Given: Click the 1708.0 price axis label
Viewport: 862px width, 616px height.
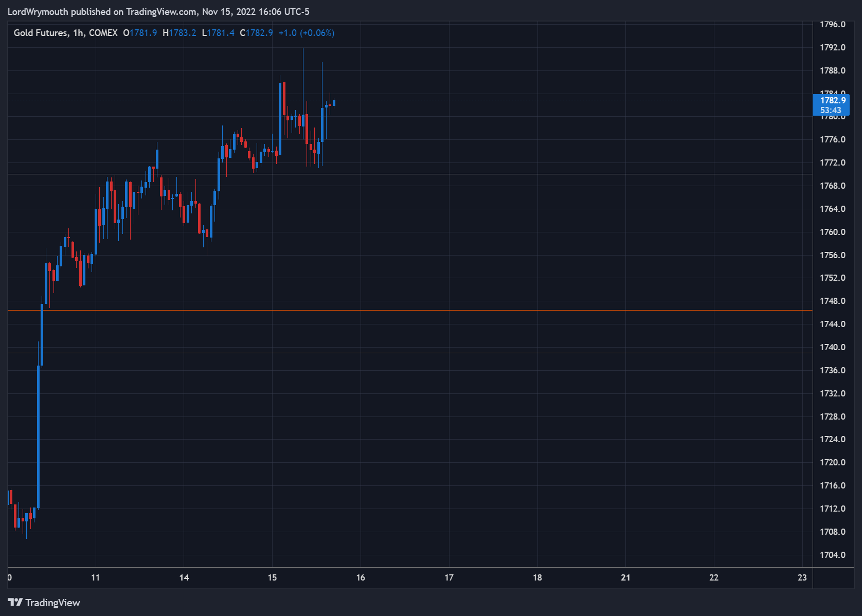Looking at the screenshot, I should [832, 532].
